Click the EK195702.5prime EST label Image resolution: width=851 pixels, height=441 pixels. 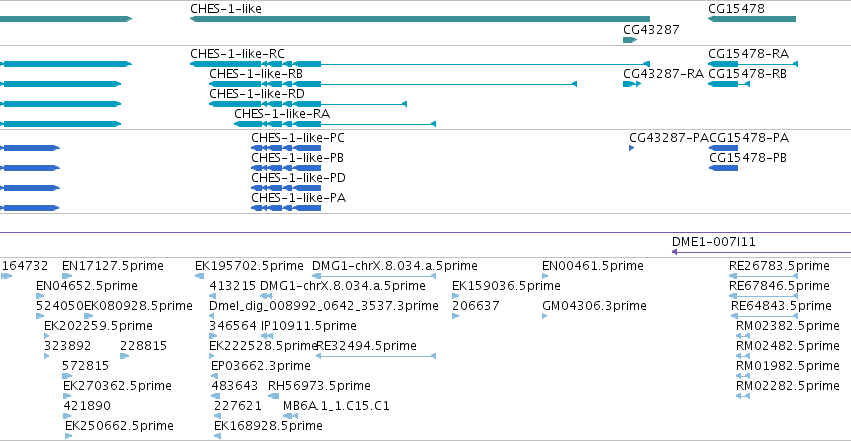pyautogui.click(x=249, y=266)
